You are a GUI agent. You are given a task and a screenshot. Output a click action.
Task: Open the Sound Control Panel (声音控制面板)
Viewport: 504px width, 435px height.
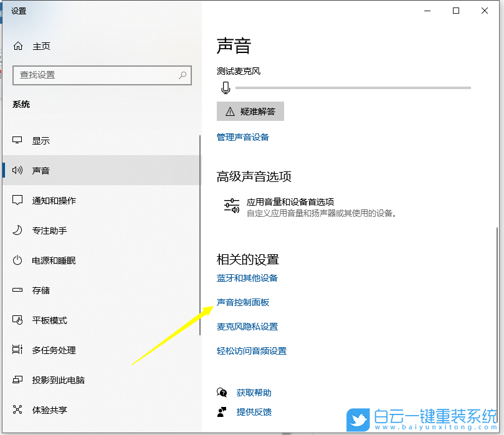coord(243,302)
